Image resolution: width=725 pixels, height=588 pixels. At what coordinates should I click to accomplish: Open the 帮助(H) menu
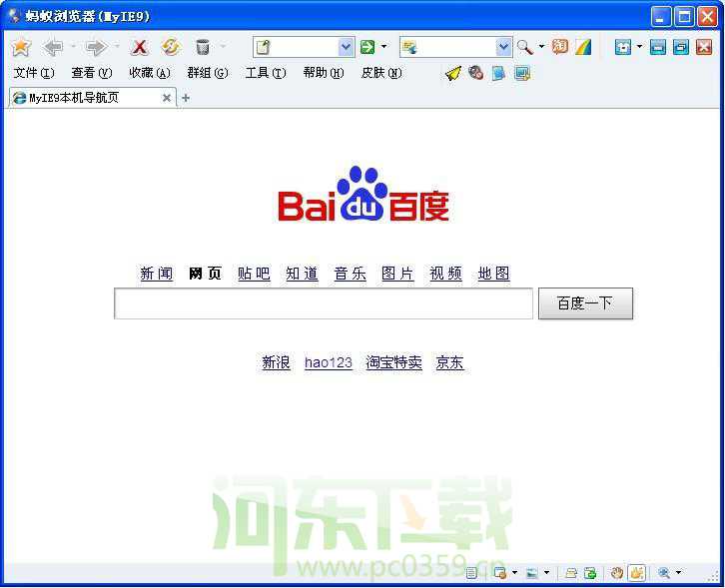click(x=324, y=73)
